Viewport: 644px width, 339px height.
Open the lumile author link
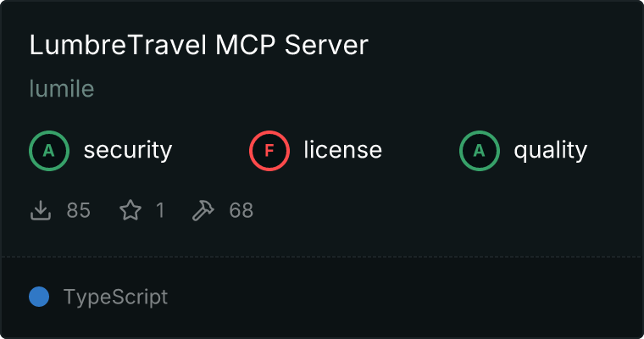point(62,88)
